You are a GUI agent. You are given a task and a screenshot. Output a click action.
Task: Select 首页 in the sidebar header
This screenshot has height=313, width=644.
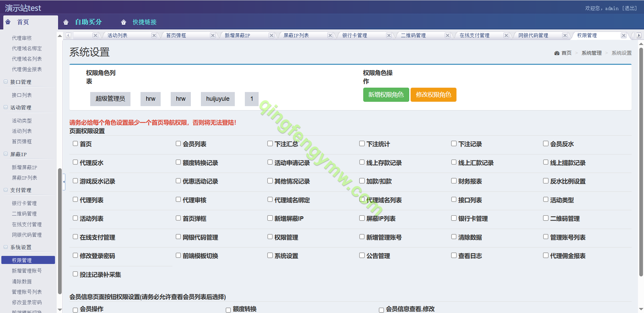coord(23,22)
